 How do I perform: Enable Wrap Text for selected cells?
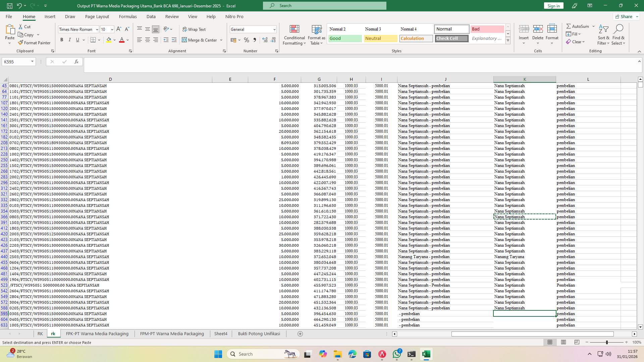tap(195, 29)
